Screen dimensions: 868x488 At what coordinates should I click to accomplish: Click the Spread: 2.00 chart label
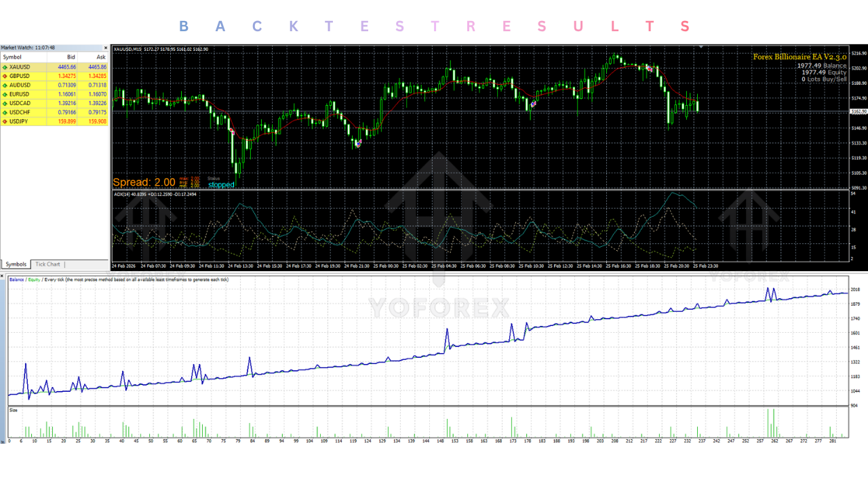tap(144, 182)
